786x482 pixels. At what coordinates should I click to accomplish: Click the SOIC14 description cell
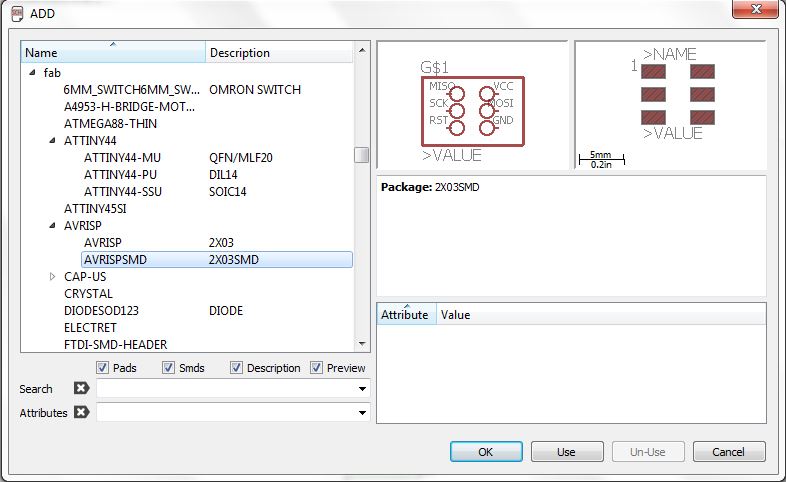point(228,192)
